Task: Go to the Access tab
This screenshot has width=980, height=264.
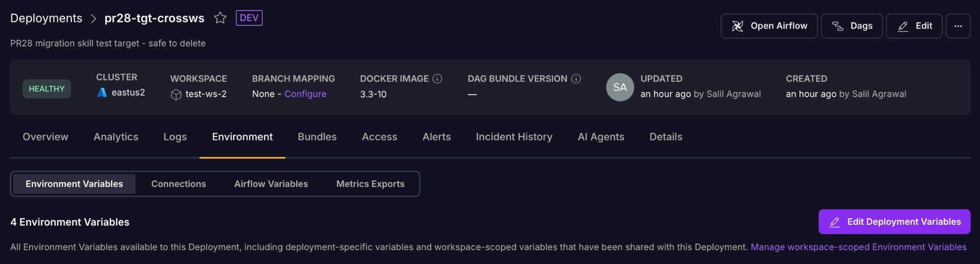Action: pyautogui.click(x=379, y=137)
